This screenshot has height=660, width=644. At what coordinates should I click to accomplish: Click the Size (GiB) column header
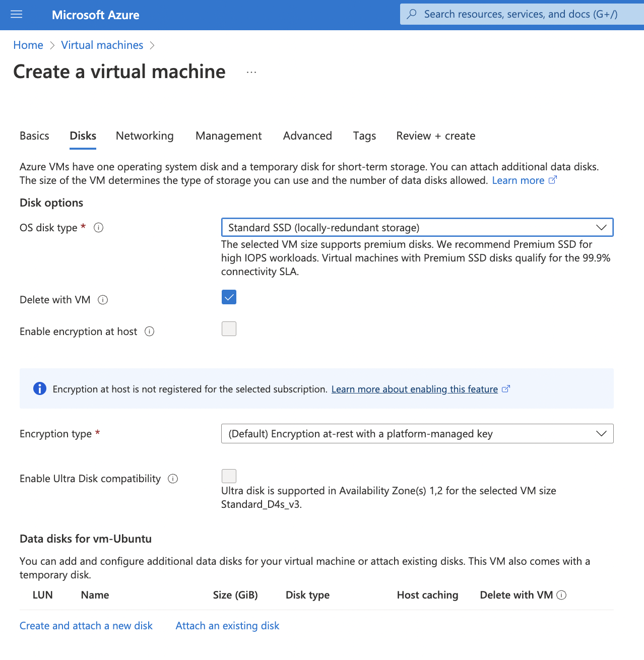235,595
